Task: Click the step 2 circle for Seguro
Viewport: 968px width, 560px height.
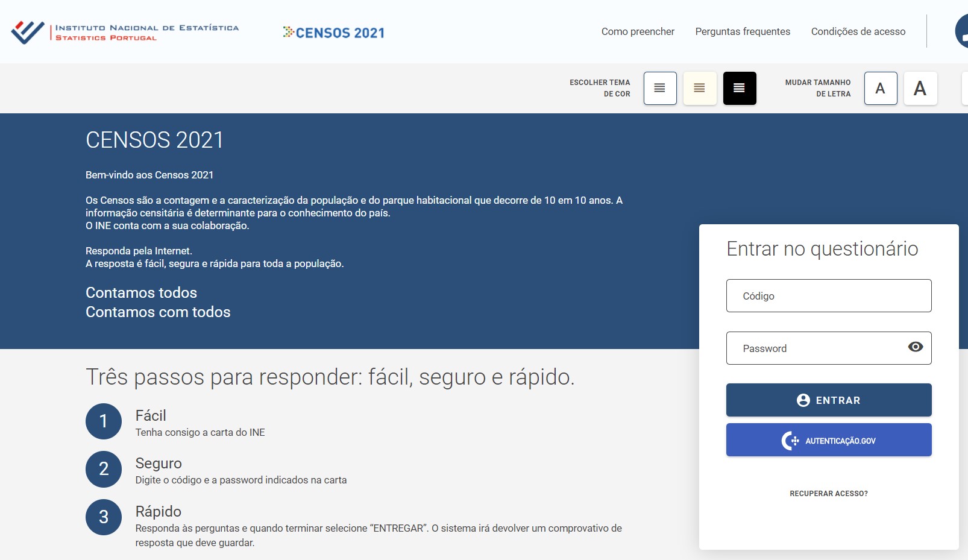Action: (x=104, y=469)
